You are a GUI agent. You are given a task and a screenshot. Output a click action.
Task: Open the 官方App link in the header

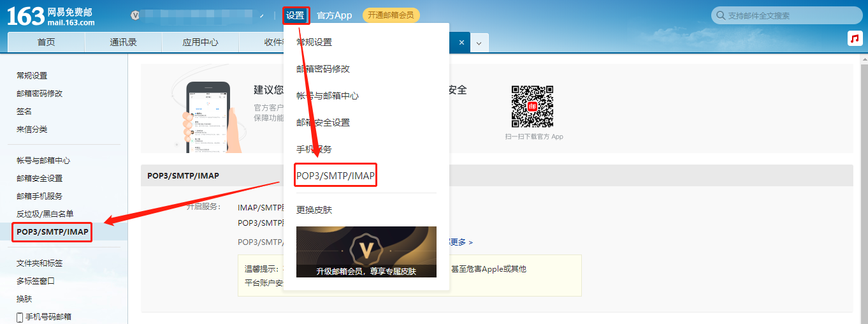(335, 15)
